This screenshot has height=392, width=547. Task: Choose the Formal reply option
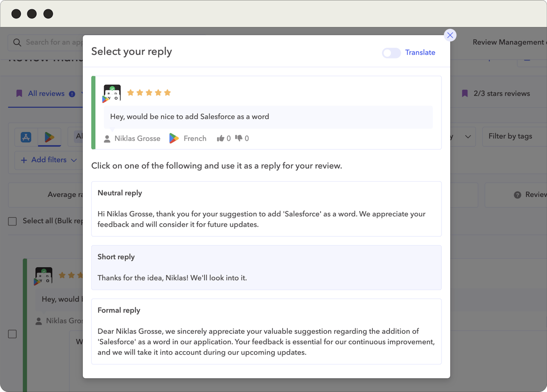(x=266, y=332)
